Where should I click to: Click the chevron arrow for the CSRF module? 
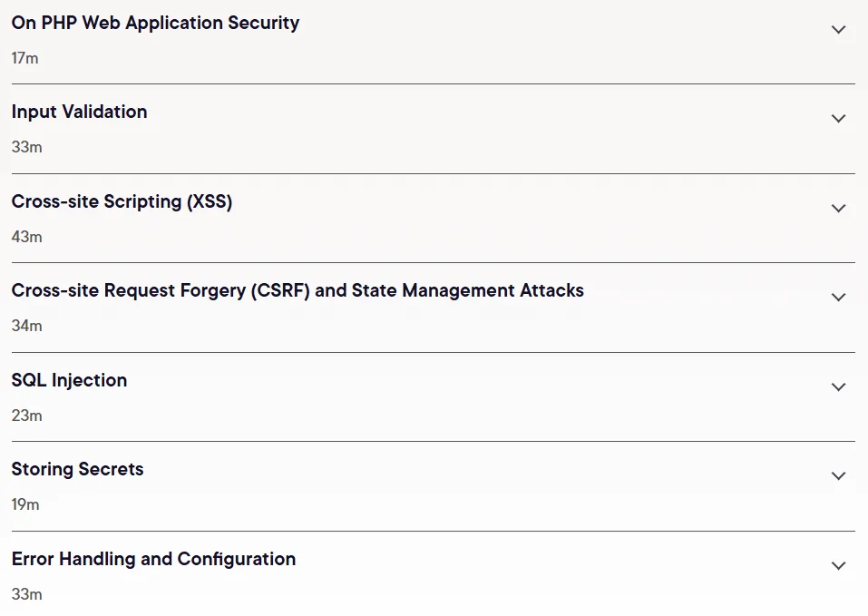click(x=839, y=298)
